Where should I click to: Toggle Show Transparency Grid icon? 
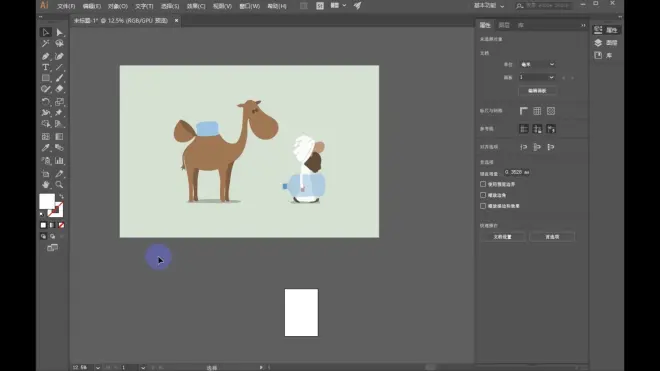pyautogui.click(x=551, y=111)
